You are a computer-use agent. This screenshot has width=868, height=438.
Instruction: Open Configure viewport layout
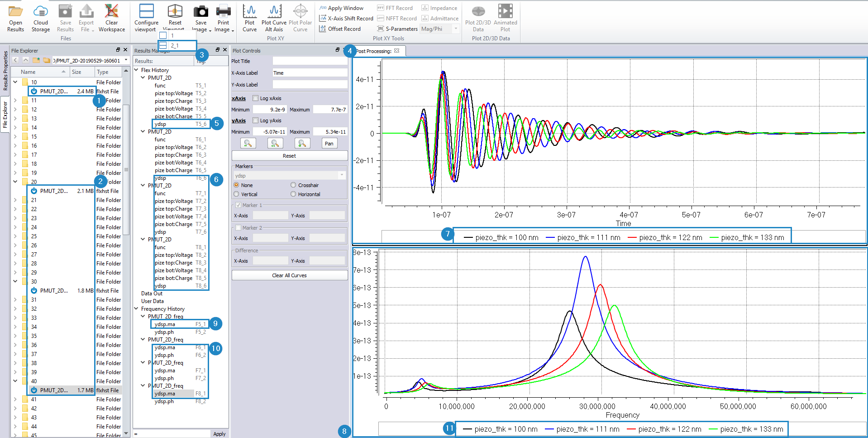click(146, 18)
